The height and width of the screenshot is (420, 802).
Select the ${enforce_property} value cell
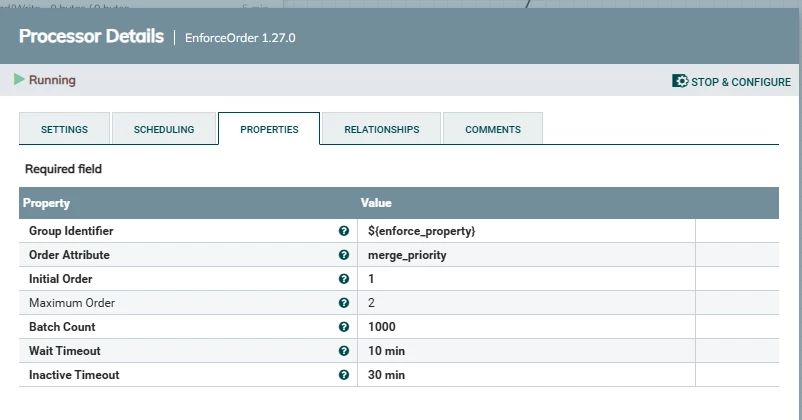click(526, 231)
